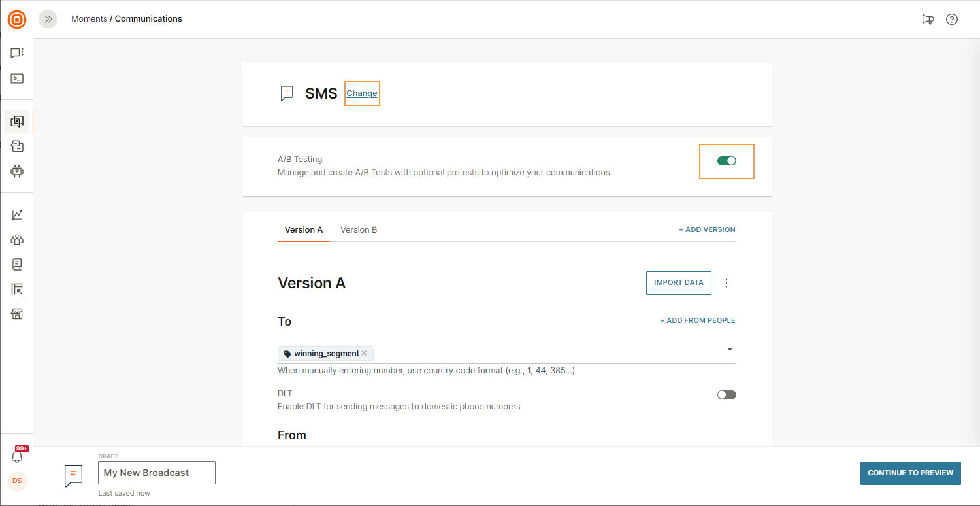Click the Change channel link
The height and width of the screenshot is (506, 980).
(362, 93)
